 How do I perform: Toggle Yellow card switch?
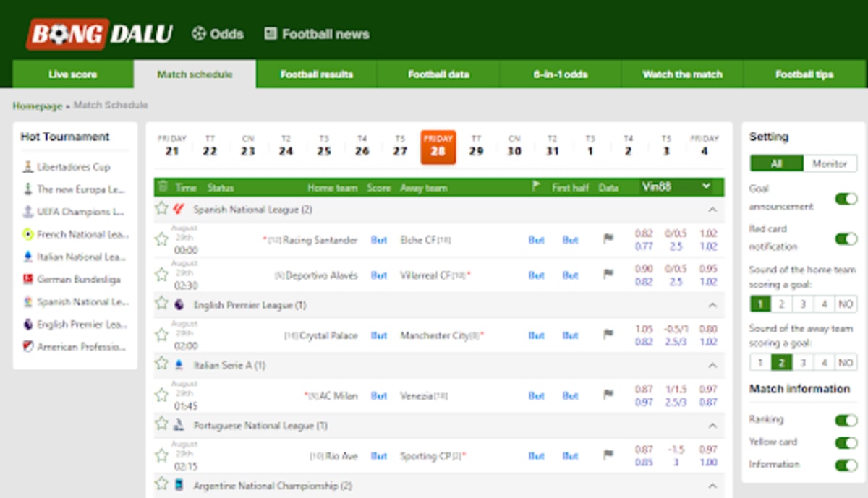pos(846,442)
